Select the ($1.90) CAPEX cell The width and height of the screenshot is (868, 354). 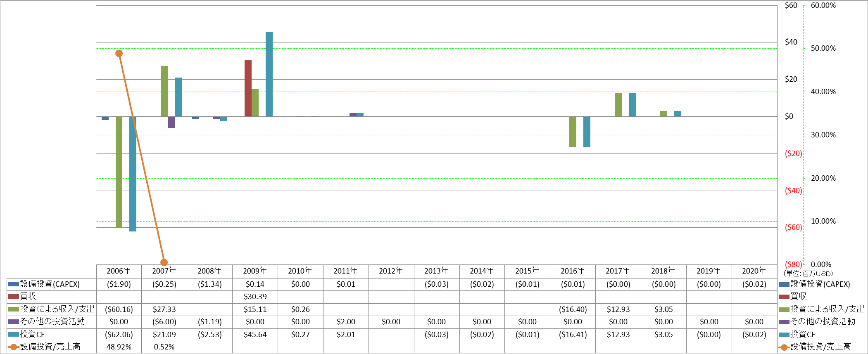(x=119, y=284)
